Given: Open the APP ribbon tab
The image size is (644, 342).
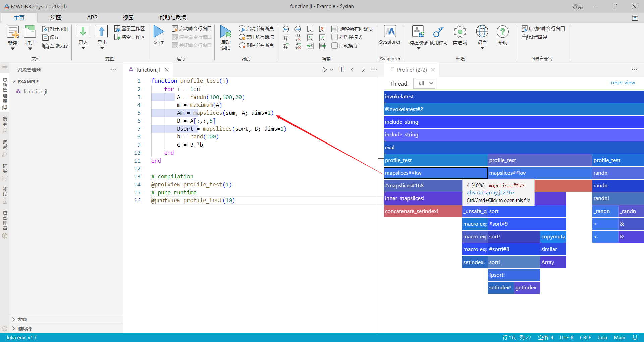Looking at the screenshot, I should [92, 18].
